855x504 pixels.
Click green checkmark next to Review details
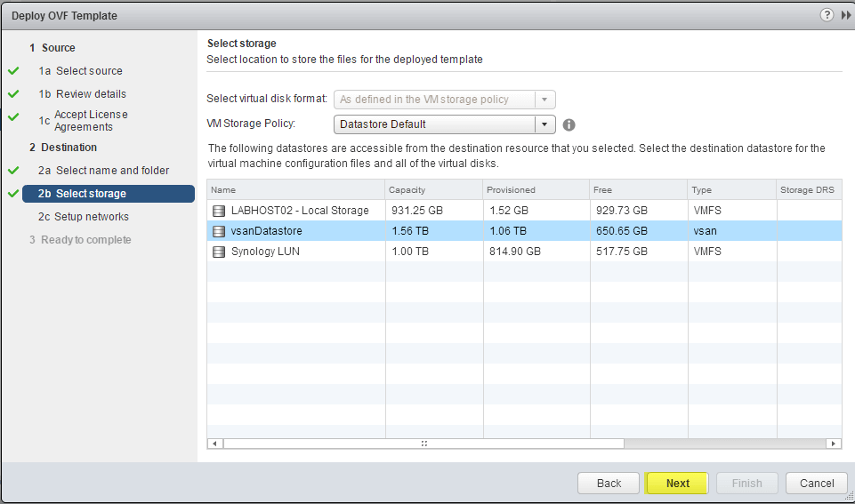pos(13,93)
